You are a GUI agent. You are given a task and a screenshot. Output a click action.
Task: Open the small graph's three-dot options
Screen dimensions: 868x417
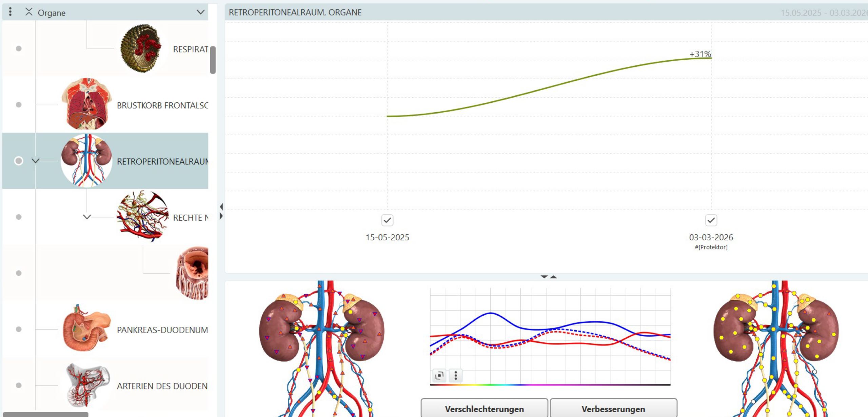pos(456,375)
